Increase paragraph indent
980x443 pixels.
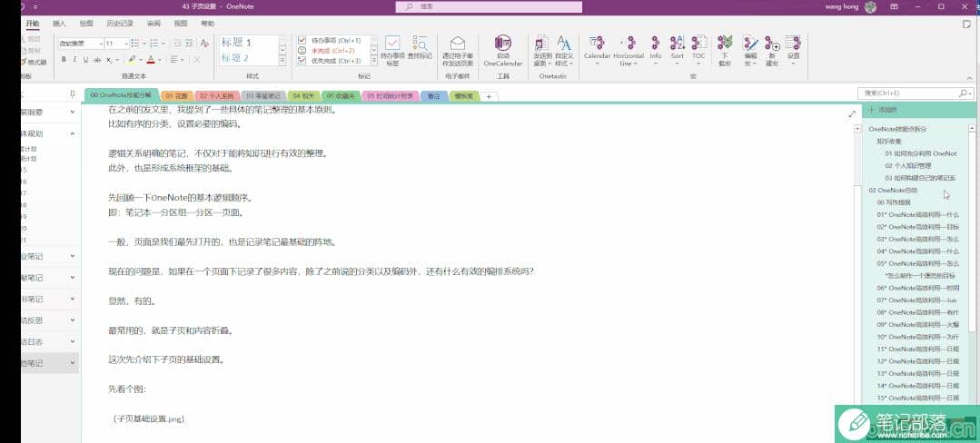(189, 43)
